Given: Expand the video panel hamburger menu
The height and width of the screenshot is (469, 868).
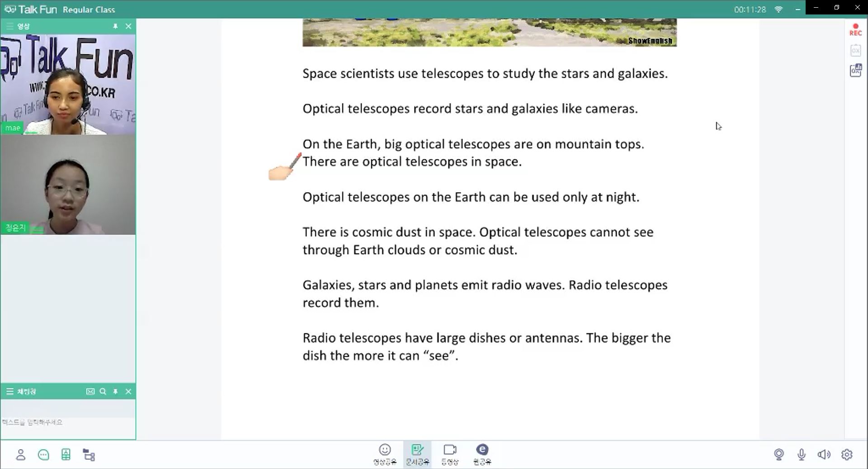Looking at the screenshot, I should pyautogui.click(x=9, y=26).
